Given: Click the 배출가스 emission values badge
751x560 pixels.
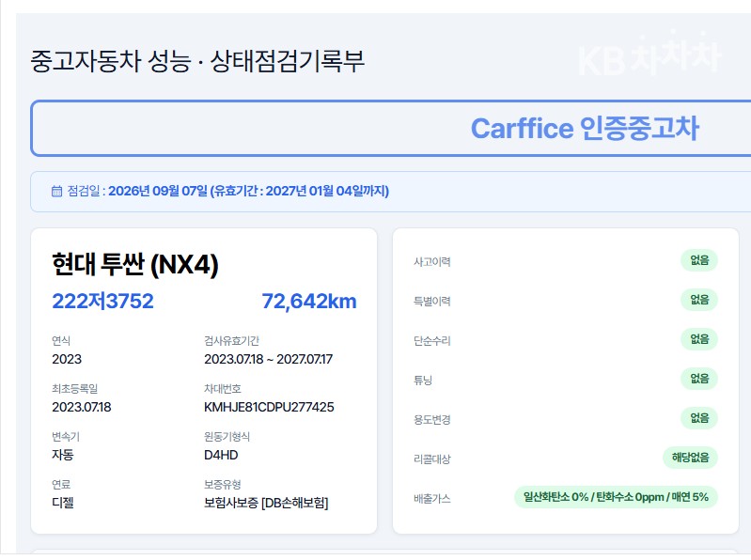Looking at the screenshot, I should pyautogui.click(x=616, y=497).
